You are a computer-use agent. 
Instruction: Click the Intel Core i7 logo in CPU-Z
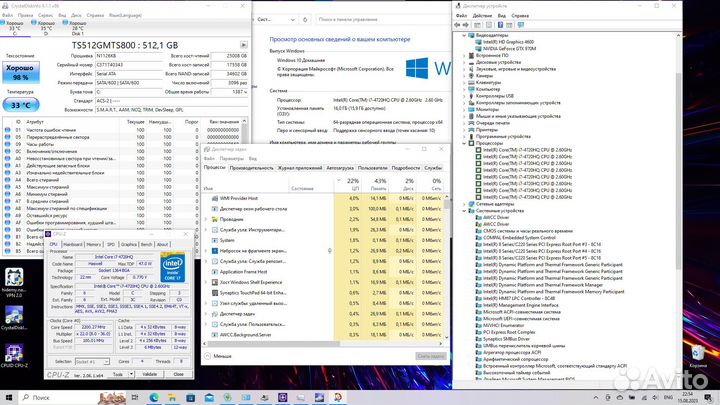[173, 267]
